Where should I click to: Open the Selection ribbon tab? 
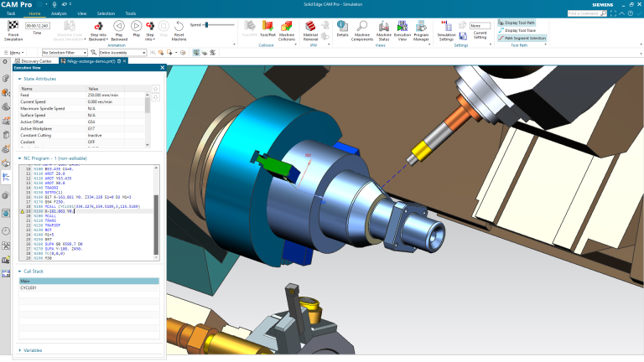click(106, 13)
